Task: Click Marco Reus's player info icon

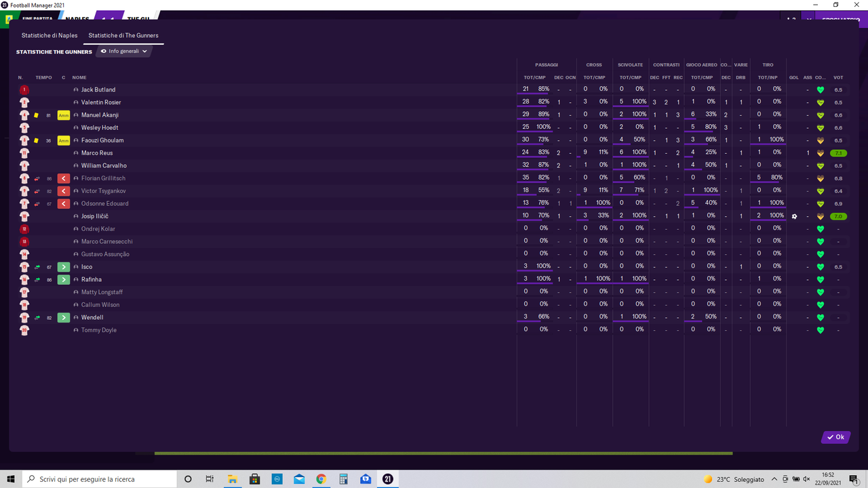Action: pyautogui.click(x=77, y=153)
